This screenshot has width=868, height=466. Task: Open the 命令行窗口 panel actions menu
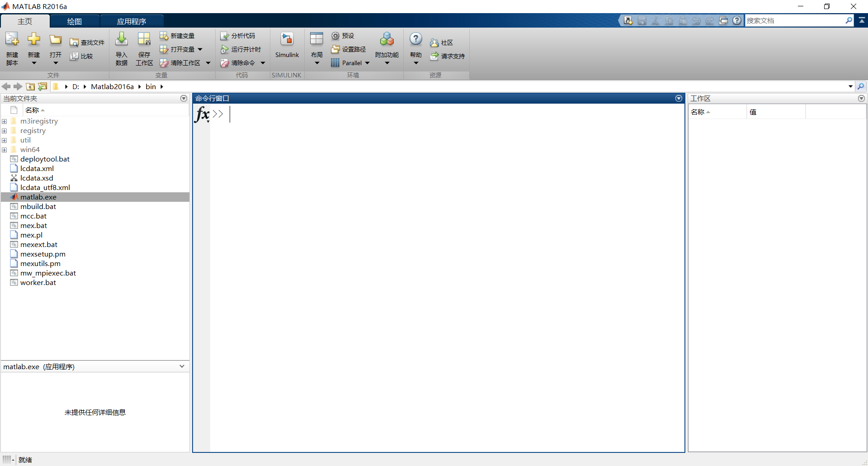click(x=679, y=98)
